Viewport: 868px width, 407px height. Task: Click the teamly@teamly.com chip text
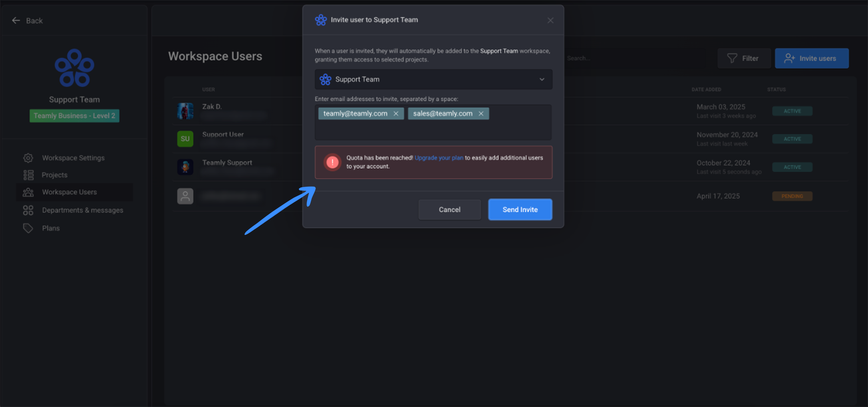tap(355, 114)
